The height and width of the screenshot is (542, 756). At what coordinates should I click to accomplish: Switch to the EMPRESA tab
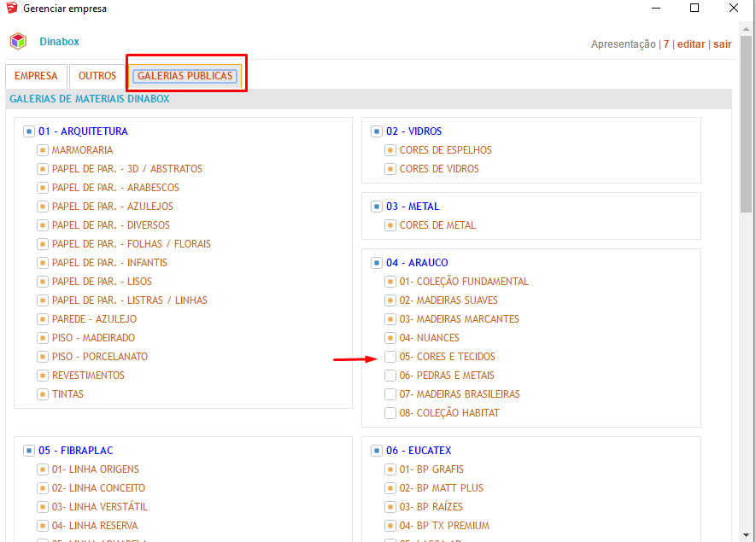click(36, 76)
